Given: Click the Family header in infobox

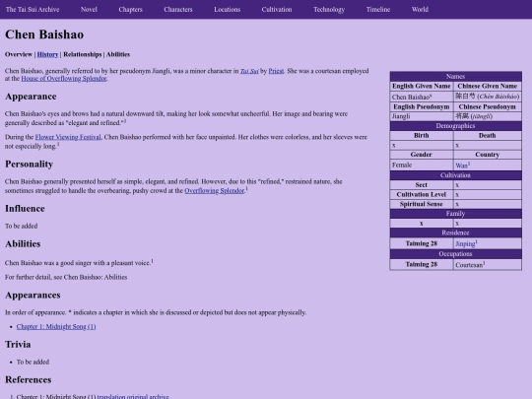Looking at the screenshot, I should coord(456,214).
